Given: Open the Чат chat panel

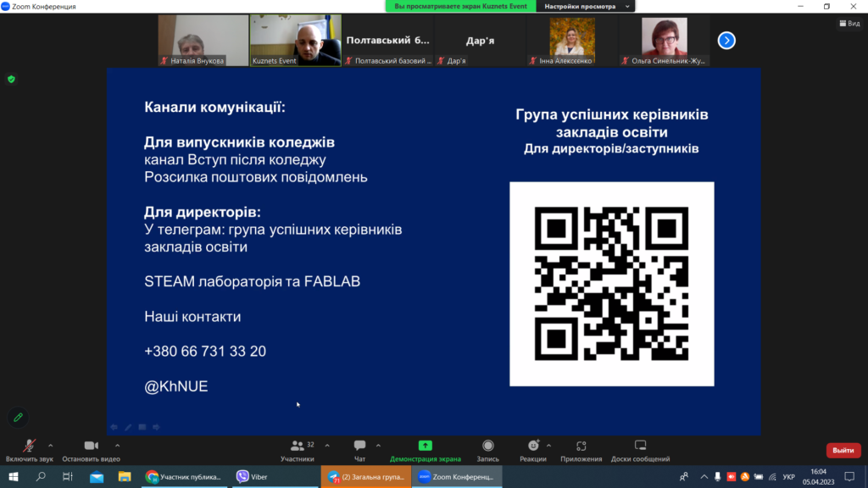Looking at the screenshot, I should (x=359, y=451).
